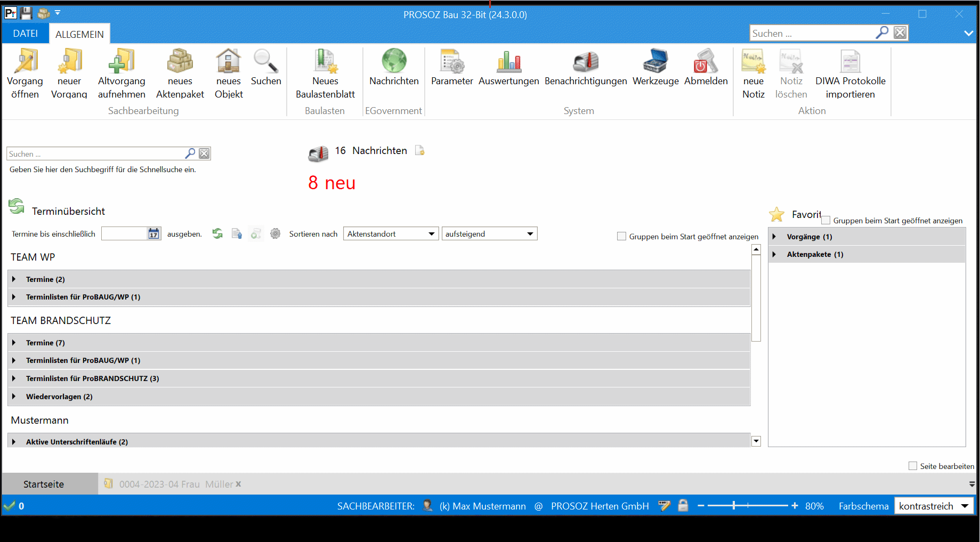This screenshot has height=542, width=980.
Task: Expand Termine (2) under TEAM WP
Action: tap(14, 279)
